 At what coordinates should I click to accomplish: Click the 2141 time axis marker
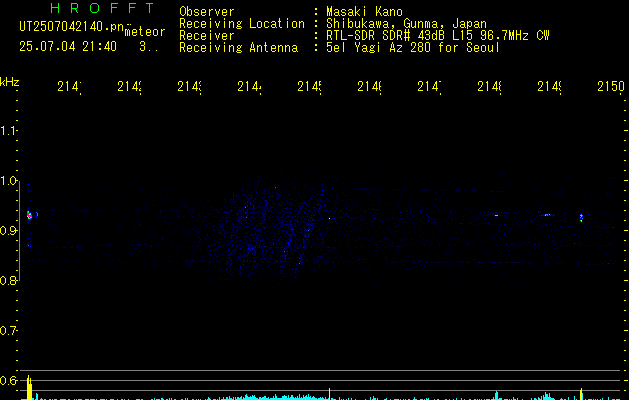pos(69,86)
